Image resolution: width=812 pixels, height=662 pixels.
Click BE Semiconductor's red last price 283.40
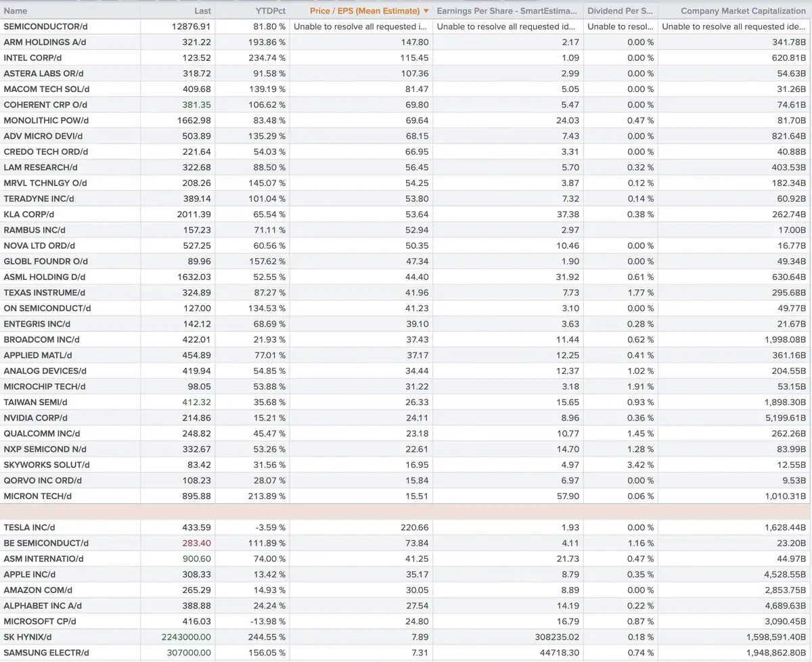pyautogui.click(x=198, y=543)
